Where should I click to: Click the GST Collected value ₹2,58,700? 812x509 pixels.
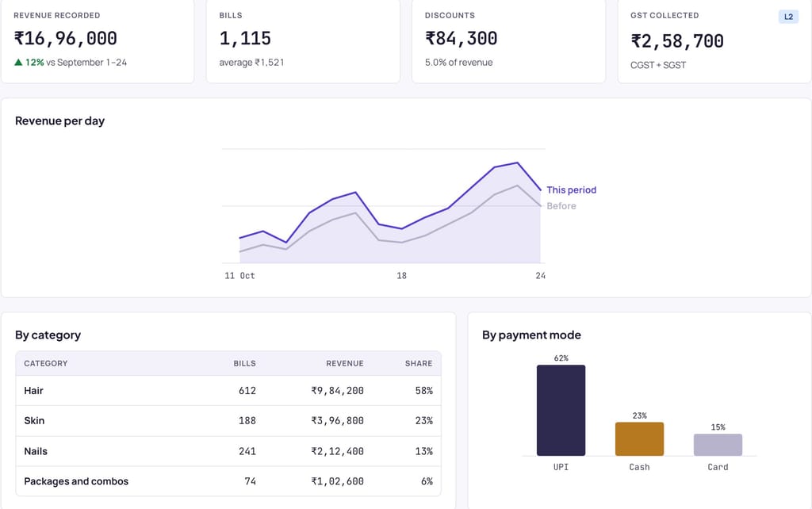click(x=677, y=41)
